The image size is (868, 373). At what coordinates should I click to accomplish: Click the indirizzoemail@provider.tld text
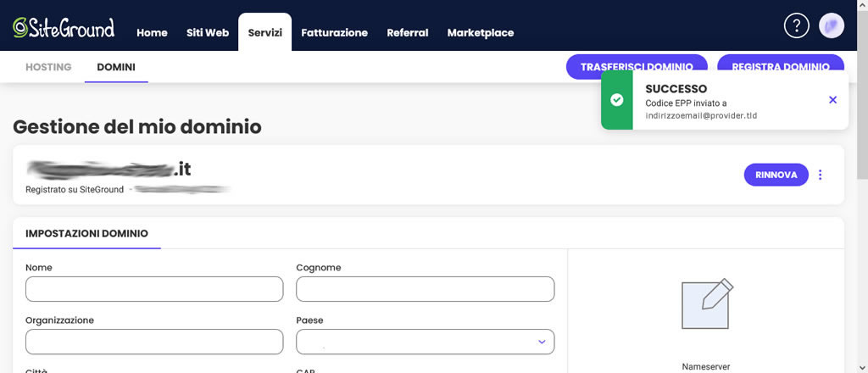tap(701, 115)
